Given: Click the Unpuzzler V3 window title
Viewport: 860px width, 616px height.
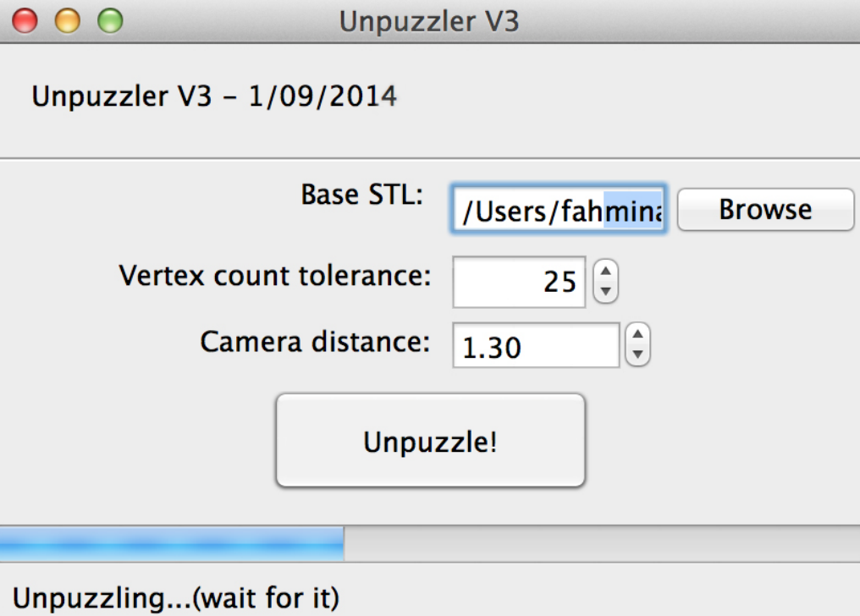Looking at the screenshot, I should click(x=429, y=21).
